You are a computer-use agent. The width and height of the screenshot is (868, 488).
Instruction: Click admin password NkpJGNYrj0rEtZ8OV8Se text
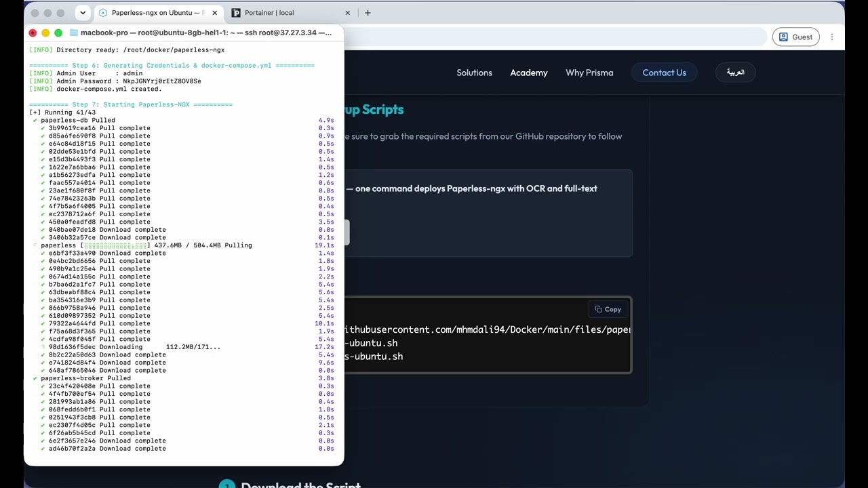(162, 81)
